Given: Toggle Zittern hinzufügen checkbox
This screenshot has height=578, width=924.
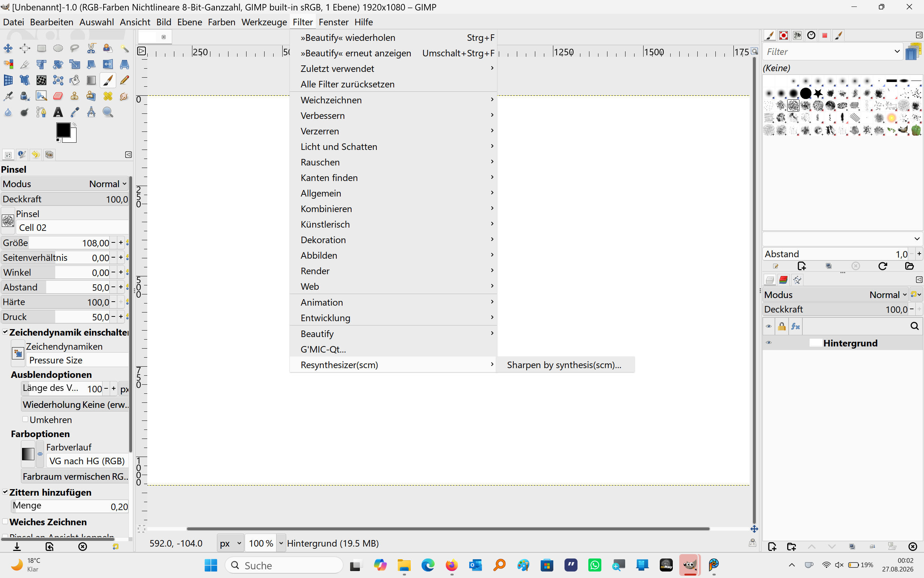Looking at the screenshot, I should click(x=5, y=492).
